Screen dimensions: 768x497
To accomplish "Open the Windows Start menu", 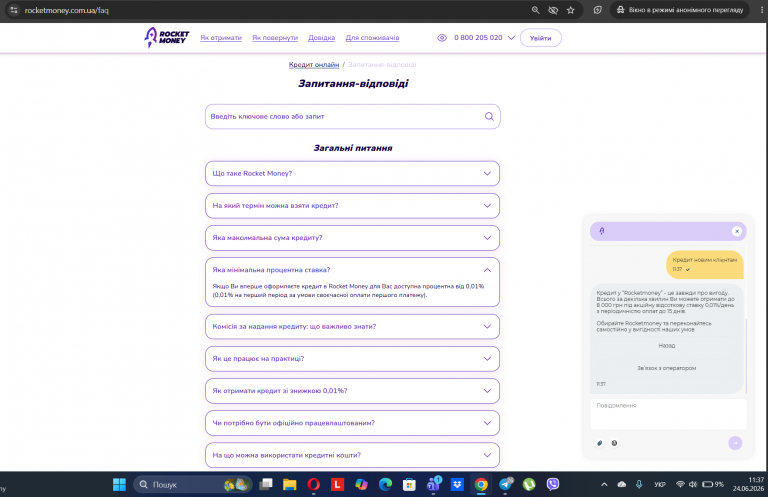I will coord(119,484).
